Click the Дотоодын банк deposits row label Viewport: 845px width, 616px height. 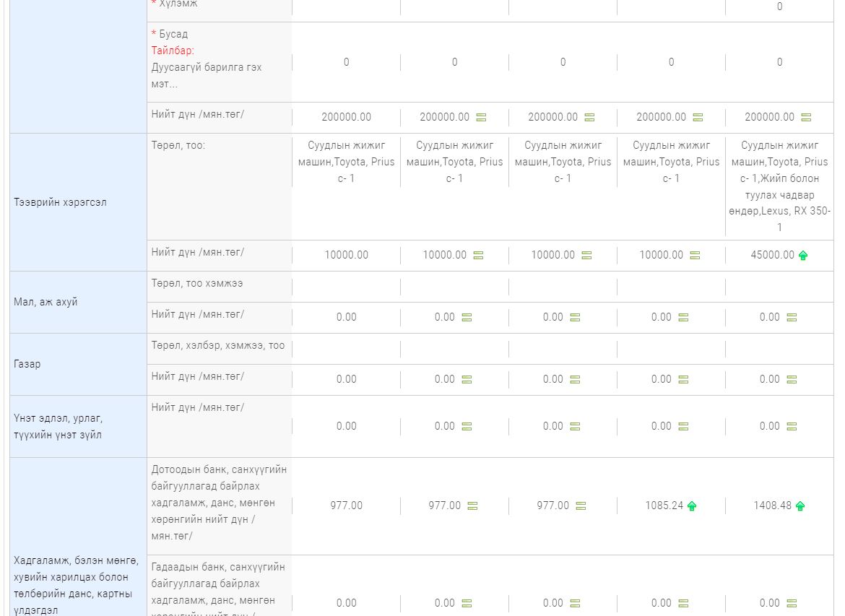pyautogui.click(x=219, y=503)
